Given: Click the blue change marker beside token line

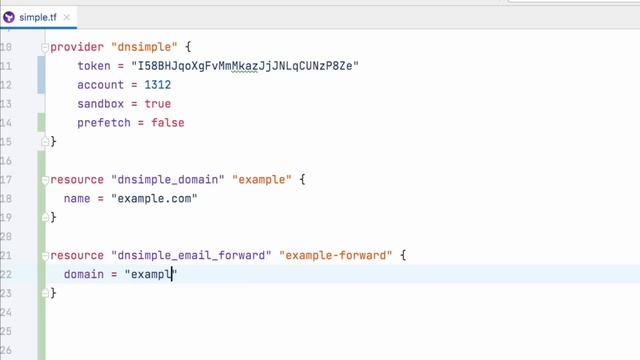Looking at the screenshot, I should point(41,75).
